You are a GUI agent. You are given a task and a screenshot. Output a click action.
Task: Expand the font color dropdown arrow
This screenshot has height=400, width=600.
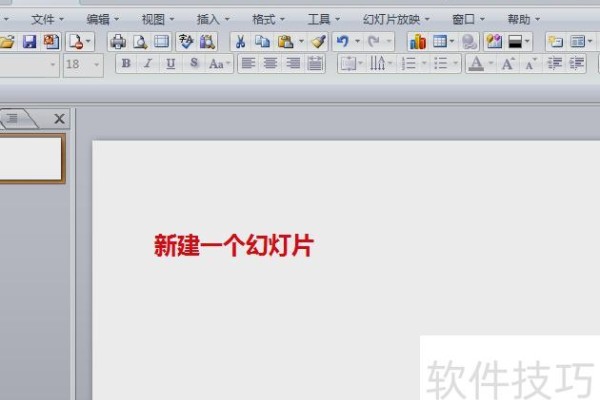point(491,64)
